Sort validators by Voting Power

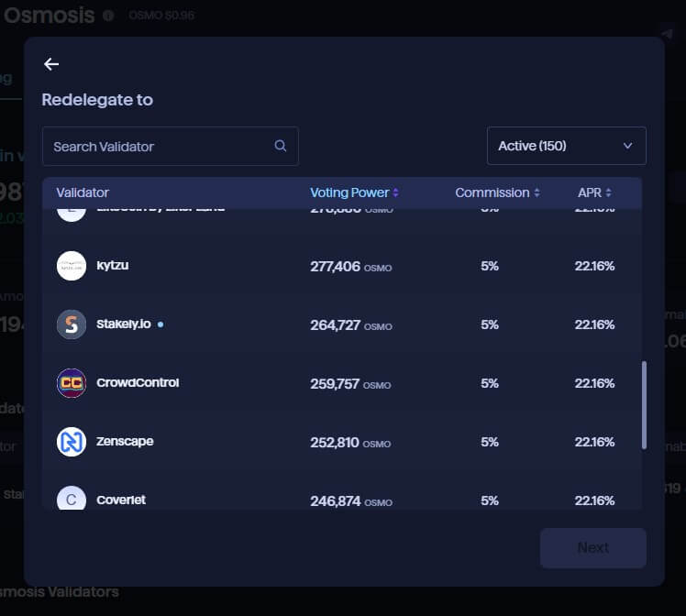[x=354, y=192]
